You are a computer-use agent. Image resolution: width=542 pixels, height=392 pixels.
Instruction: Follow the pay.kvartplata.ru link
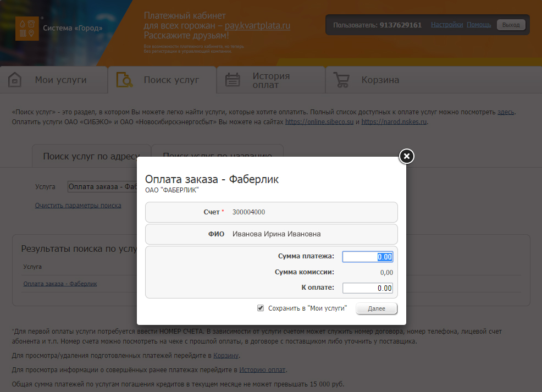point(257,26)
